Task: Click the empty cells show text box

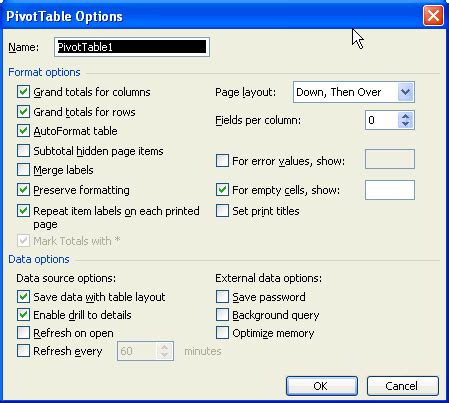Action: 390,190
